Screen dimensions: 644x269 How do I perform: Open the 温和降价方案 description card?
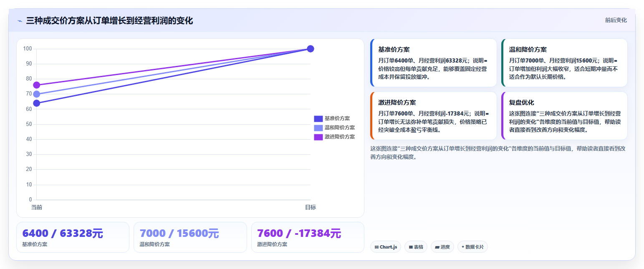tap(564, 63)
